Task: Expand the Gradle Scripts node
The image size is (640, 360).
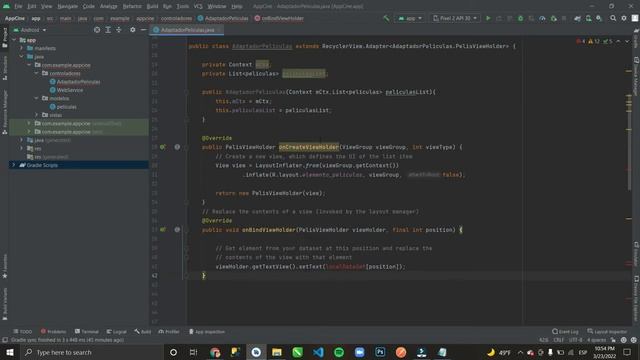Action: 13,165
